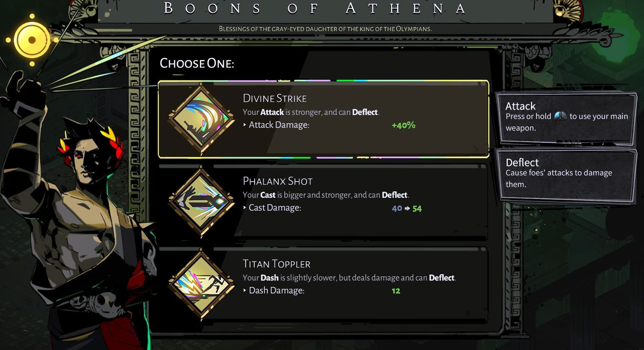Open the Attack tooltip panel heading
Viewport: 644px width, 350px height.
click(x=520, y=106)
